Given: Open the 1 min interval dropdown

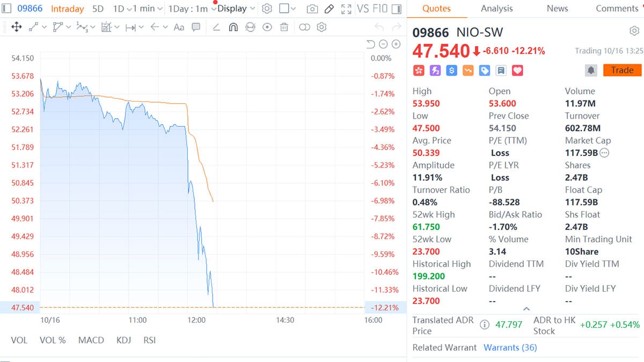Looking at the screenshot, I should pos(145,8).
